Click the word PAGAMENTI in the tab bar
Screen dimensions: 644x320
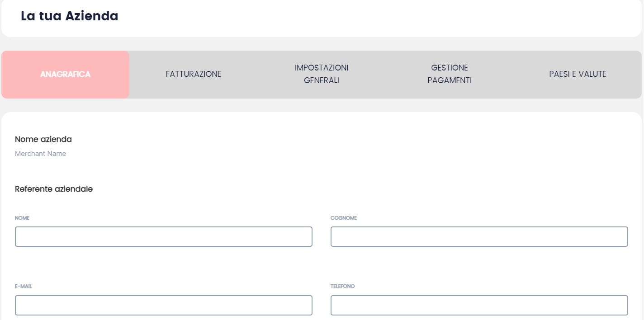tap(449, 81)
